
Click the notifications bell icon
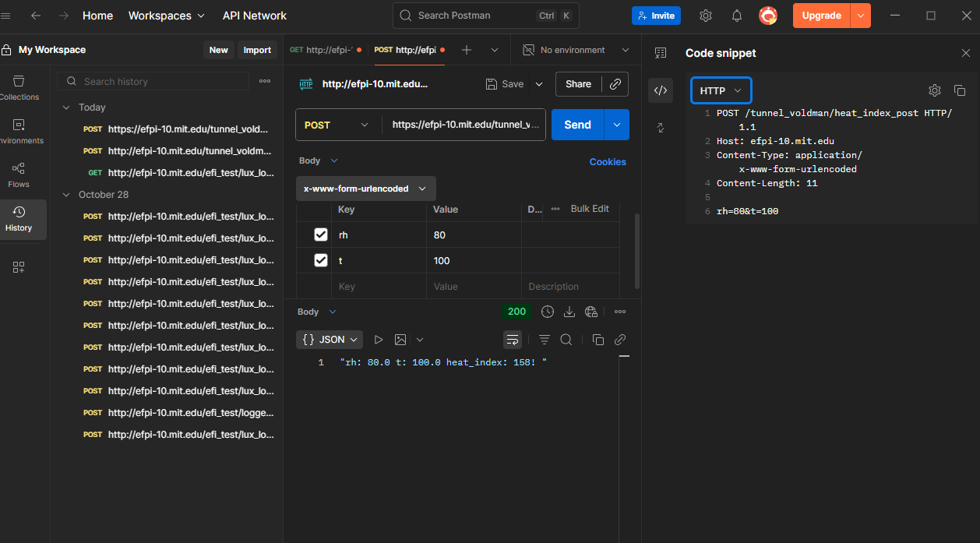tap(736, 16)
